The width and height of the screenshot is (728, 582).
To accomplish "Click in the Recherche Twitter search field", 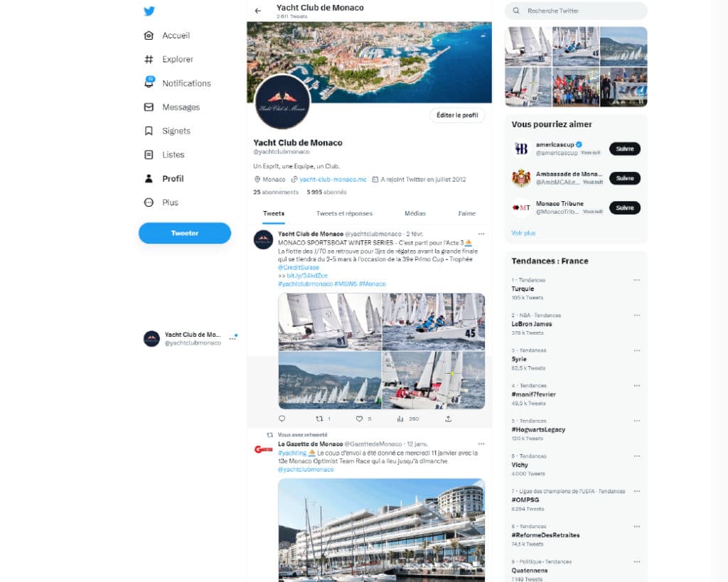I will click(x=576, y=11).
